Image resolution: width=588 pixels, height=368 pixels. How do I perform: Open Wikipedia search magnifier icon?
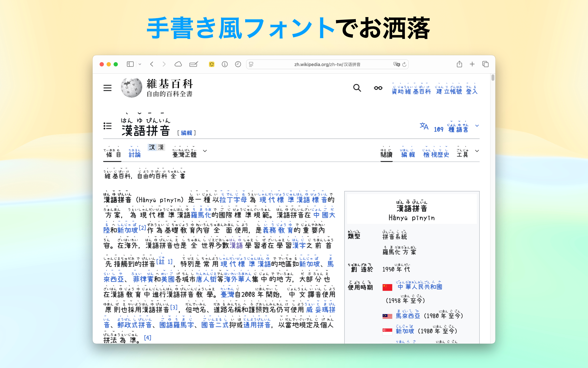tap(357, 88)
